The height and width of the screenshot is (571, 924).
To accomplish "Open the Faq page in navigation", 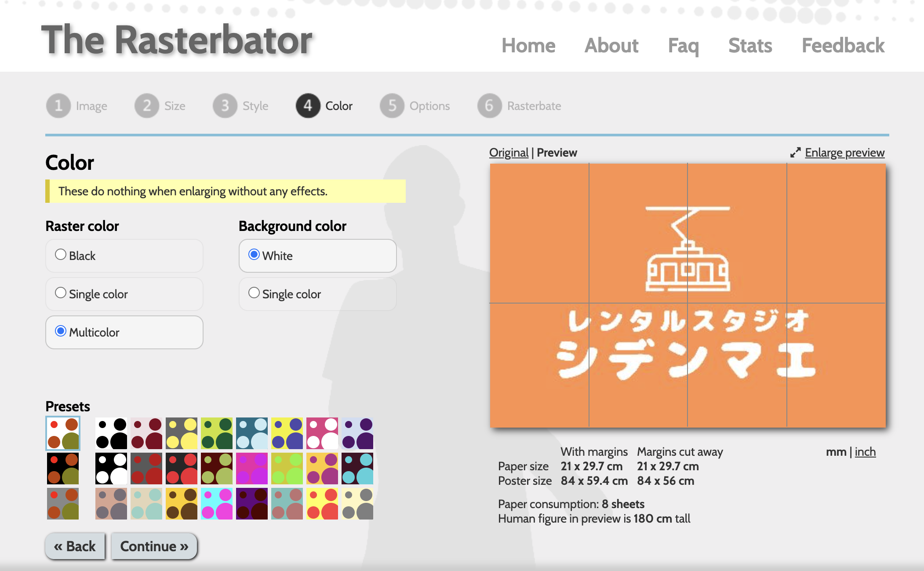I will pyautogui.click(x=683, y=46).
